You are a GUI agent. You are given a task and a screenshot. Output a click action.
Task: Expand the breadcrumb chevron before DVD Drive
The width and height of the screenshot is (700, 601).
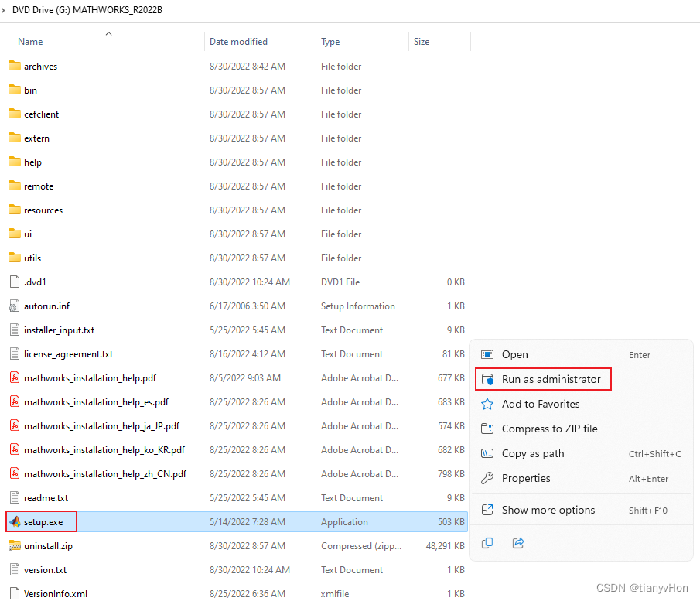tap(4, 10)
